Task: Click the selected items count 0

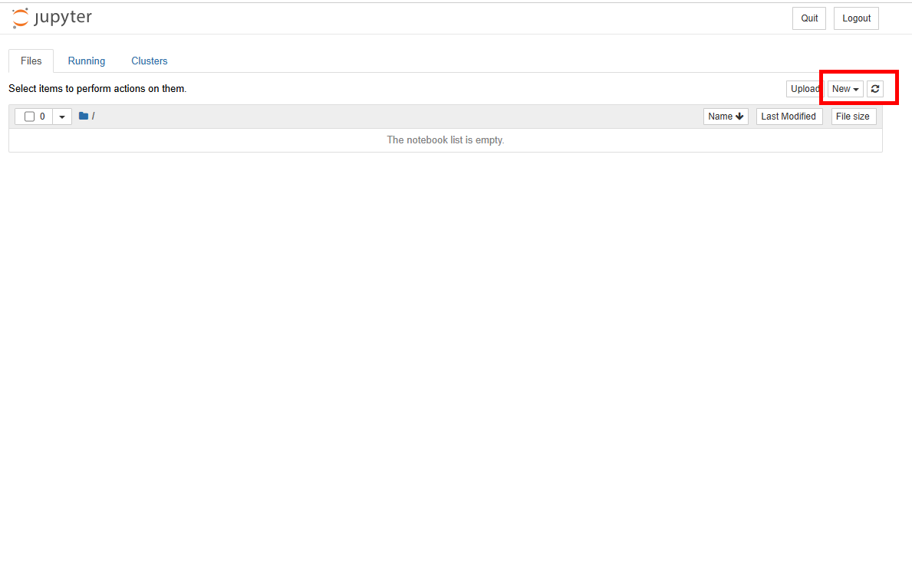Action: (42, 117)
